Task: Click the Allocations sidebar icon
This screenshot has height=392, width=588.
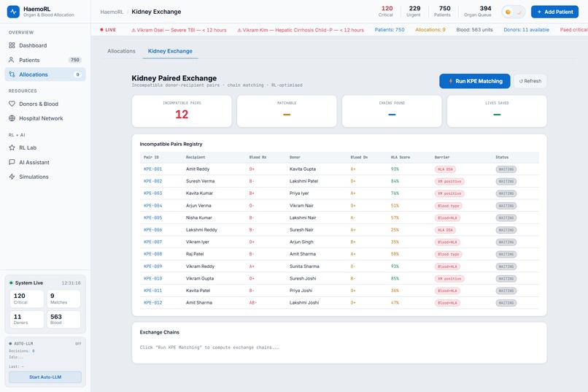Action: (12, 74)
